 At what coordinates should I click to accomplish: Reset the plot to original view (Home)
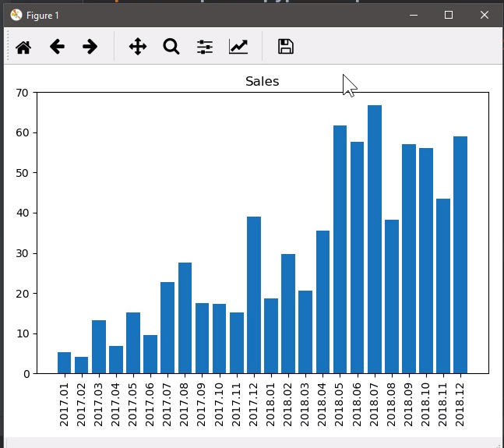23,47
